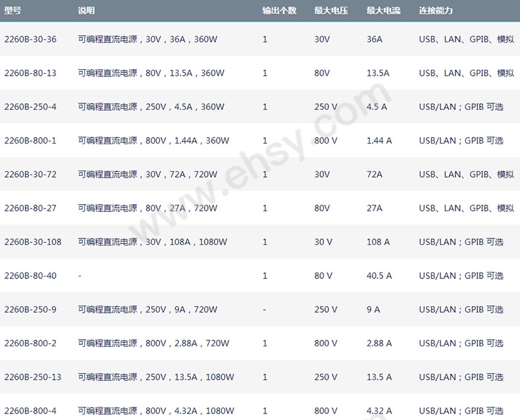Viewport: 520px width, 420px height.
Task: Click the 40.5 A max current cell
Action: pos(379,276)
